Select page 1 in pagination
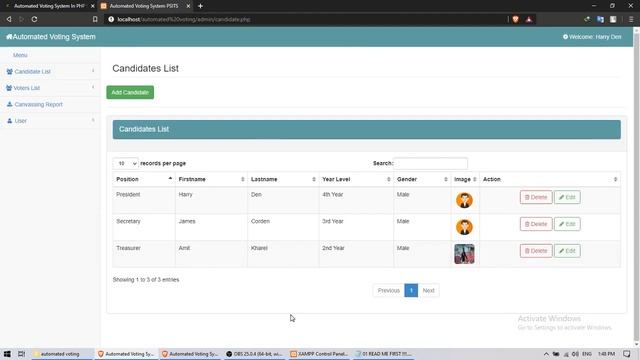 411,291
